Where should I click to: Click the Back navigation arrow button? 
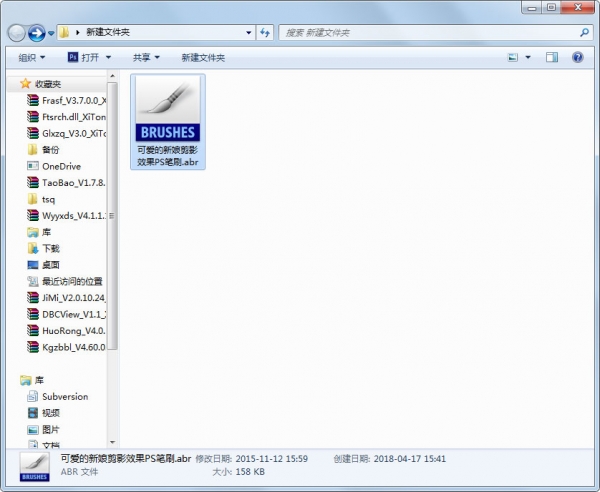(x=16, y=33)
